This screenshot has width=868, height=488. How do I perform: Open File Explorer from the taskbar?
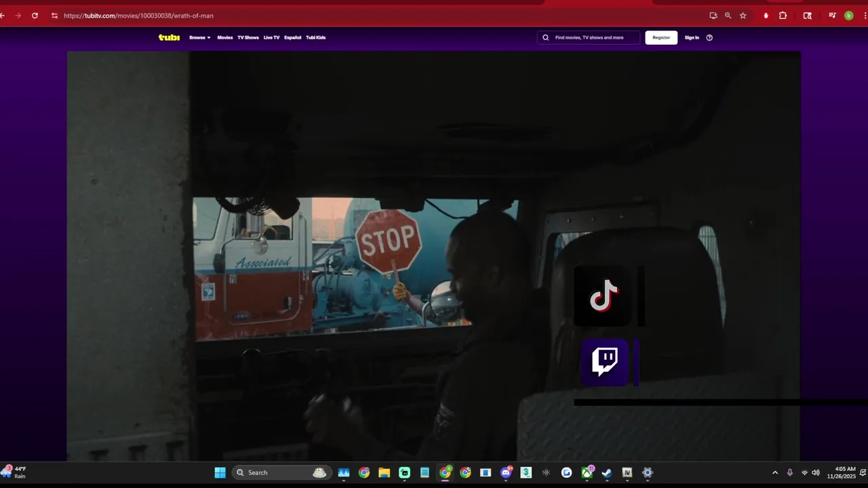[384, 472]
